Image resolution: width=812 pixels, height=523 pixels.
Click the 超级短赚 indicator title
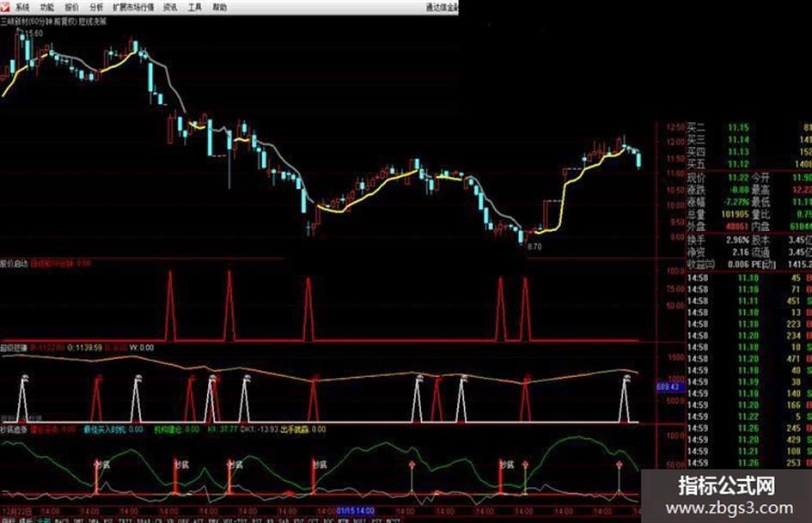14,348
